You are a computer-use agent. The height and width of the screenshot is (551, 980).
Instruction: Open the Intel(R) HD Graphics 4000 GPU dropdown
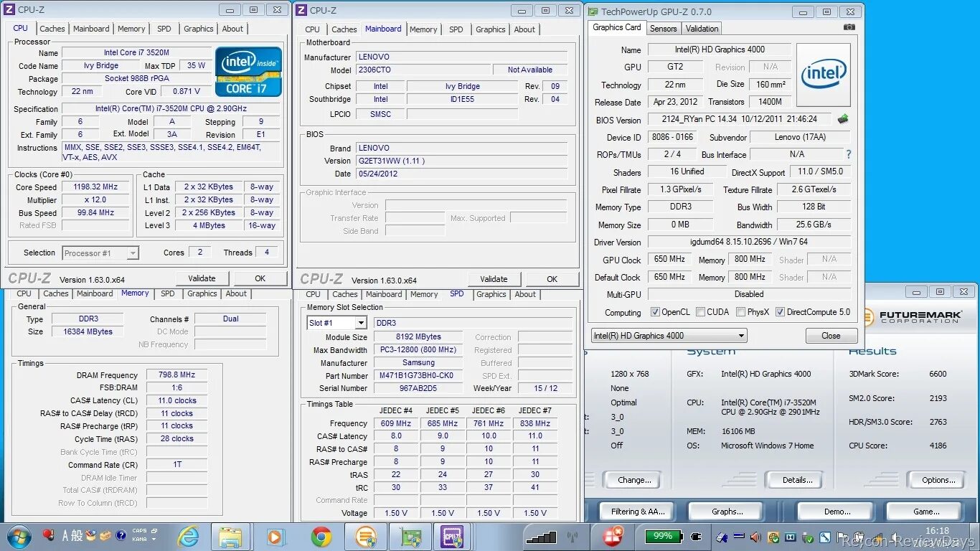point(669,336)
